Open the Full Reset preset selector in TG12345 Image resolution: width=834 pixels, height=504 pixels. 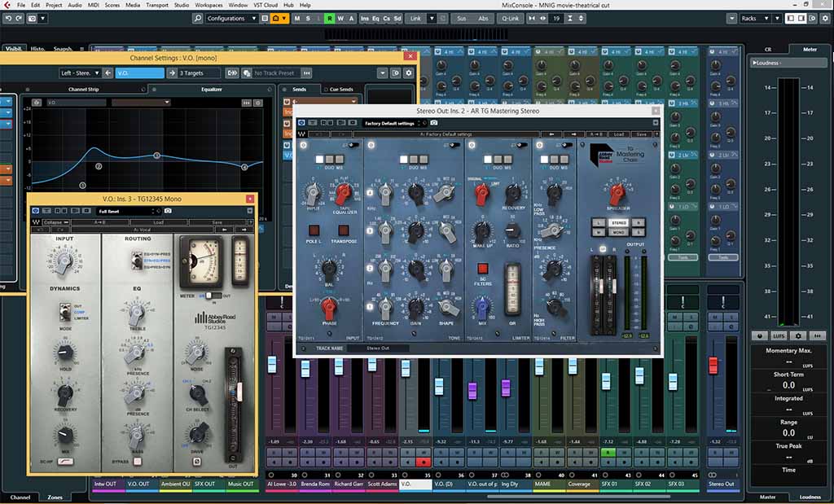point(128,211)
